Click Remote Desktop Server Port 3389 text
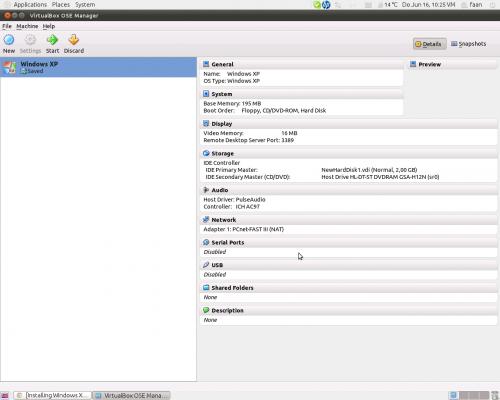Viewport: 500px width, 400px height. coord(248,140)
